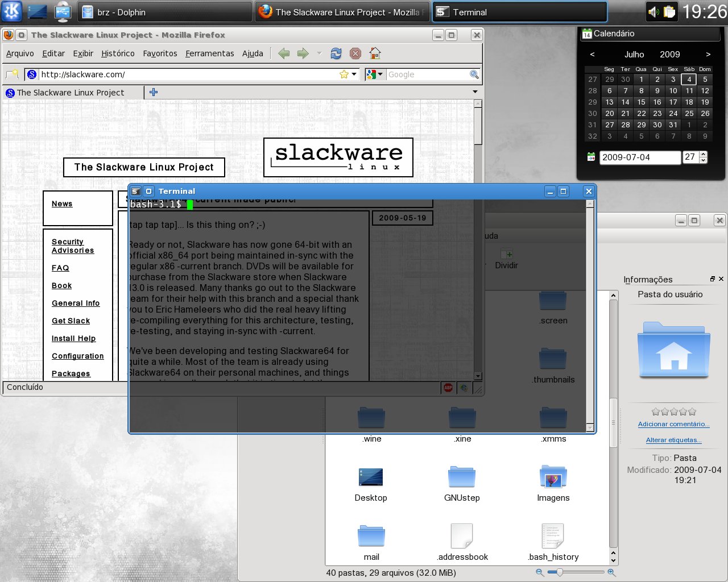
Task: Increase the calendar week number spinner
Action: (704, 154)
